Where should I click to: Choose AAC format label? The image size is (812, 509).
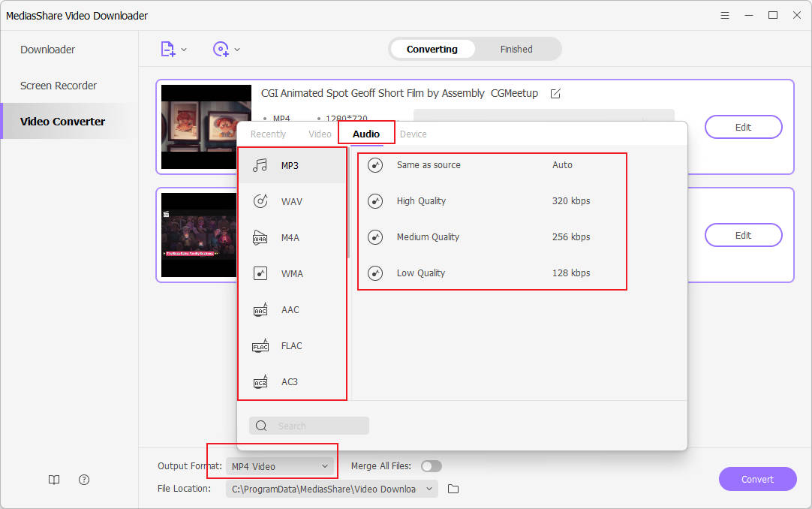pos(290,309)
